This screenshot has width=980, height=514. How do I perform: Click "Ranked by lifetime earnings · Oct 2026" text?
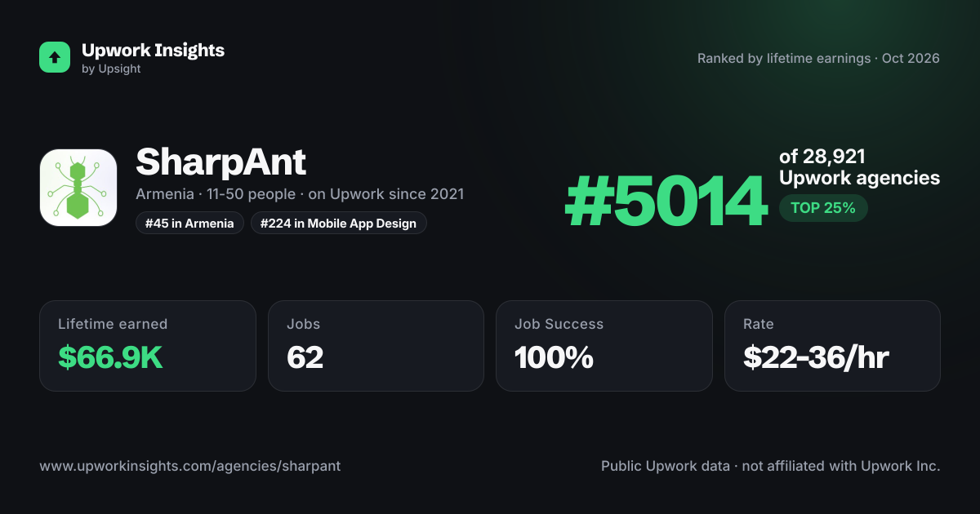tap(818, 59)
